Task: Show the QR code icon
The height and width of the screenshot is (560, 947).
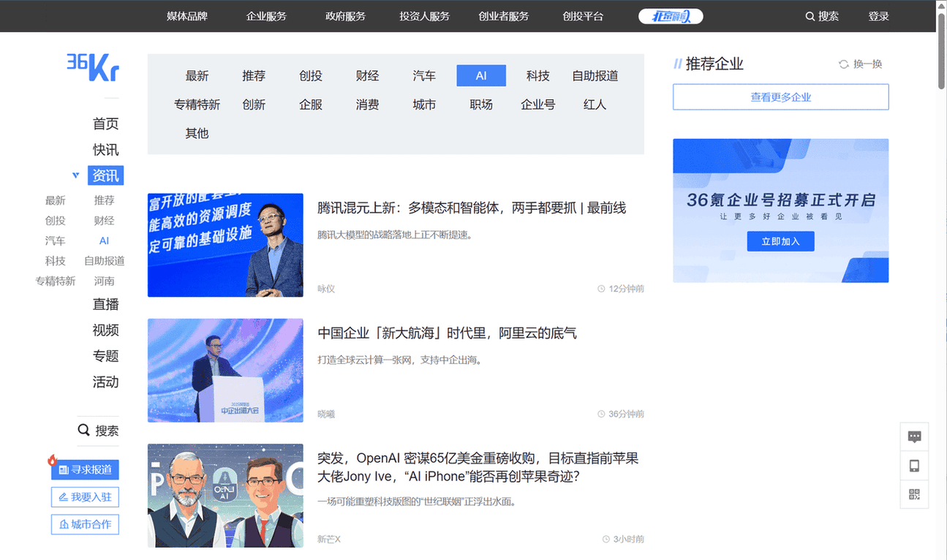Action: point(914,494)
